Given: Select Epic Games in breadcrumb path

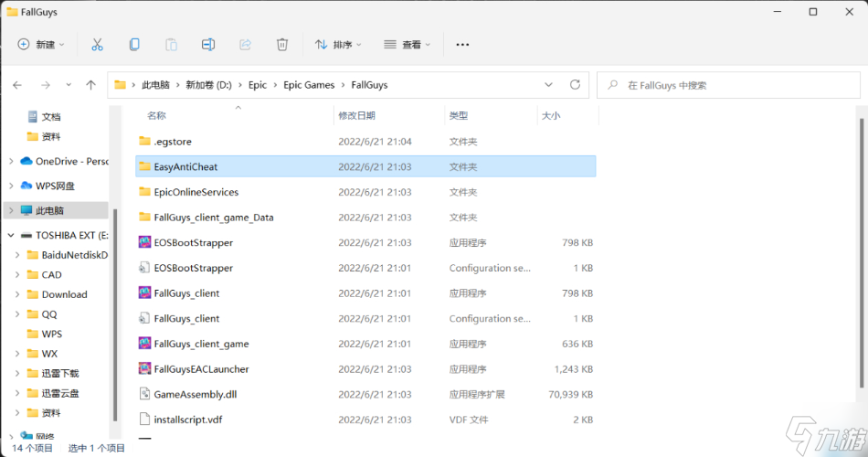Looking at the screenshot, I should coord(309,85).
